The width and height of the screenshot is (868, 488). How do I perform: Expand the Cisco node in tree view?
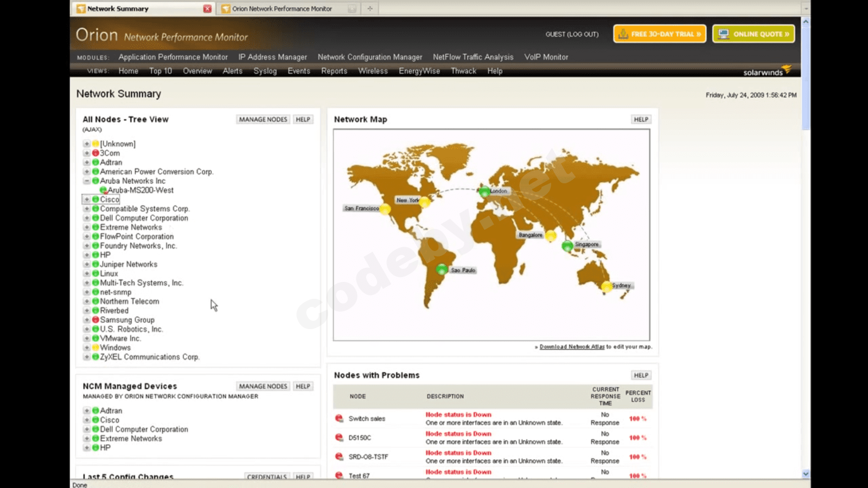pos(86,200)
